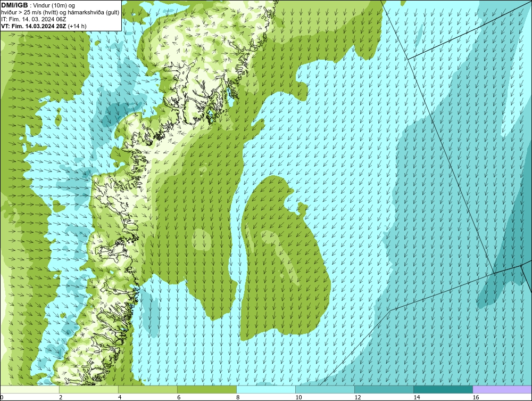Click the 10–12 m/s turquoise legend swatch
This screenshot has height=401, width=532.
point(325,389)
